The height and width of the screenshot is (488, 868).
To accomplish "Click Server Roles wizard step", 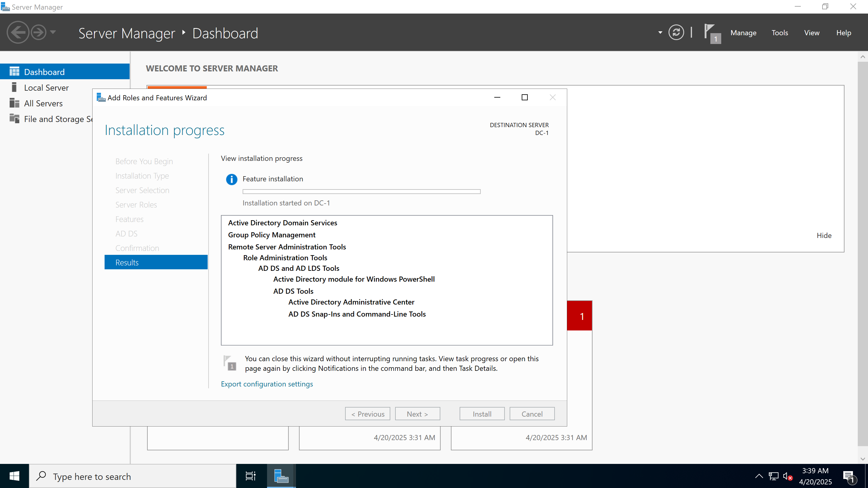I will 136,205.
